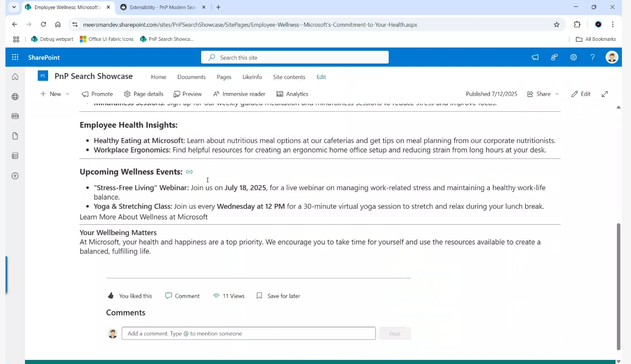The image size is (631, 364).
Task: Click the Add a comment field
Action: coord(249,333)
